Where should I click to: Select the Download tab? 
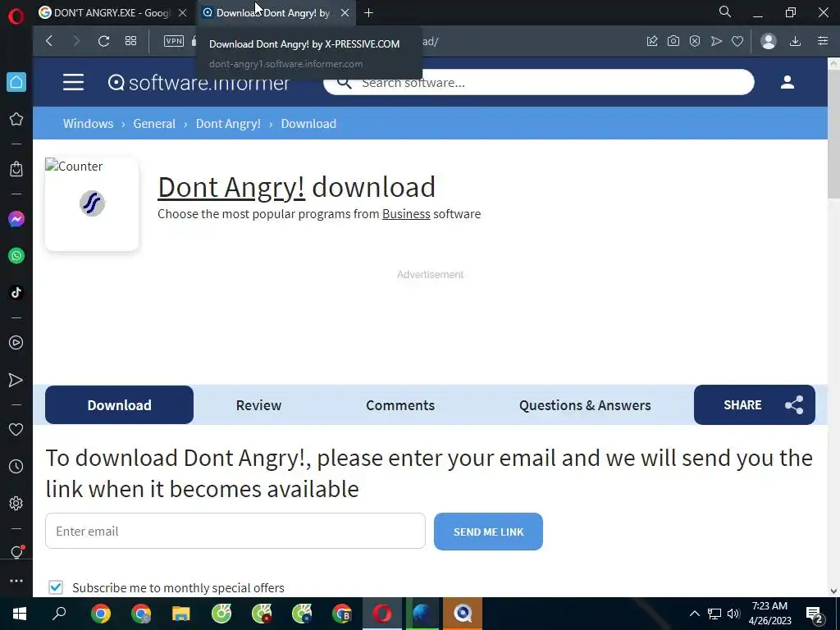(120, 405)
